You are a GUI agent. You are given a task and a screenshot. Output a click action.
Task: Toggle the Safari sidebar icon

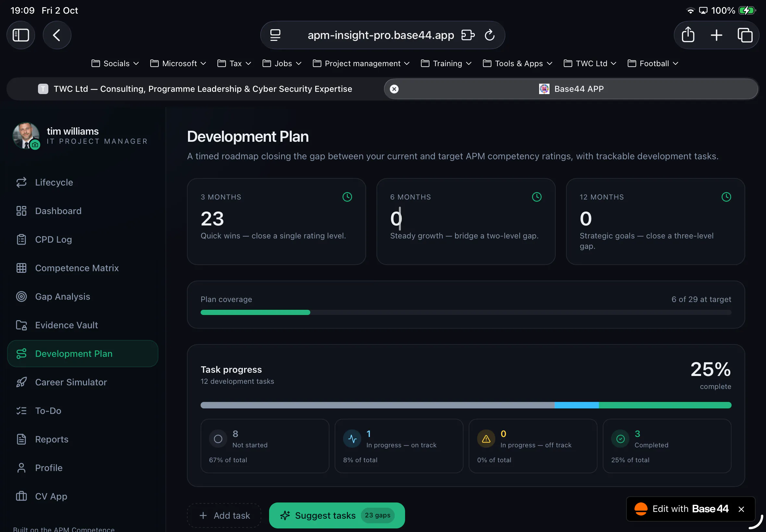pos(21,35)
